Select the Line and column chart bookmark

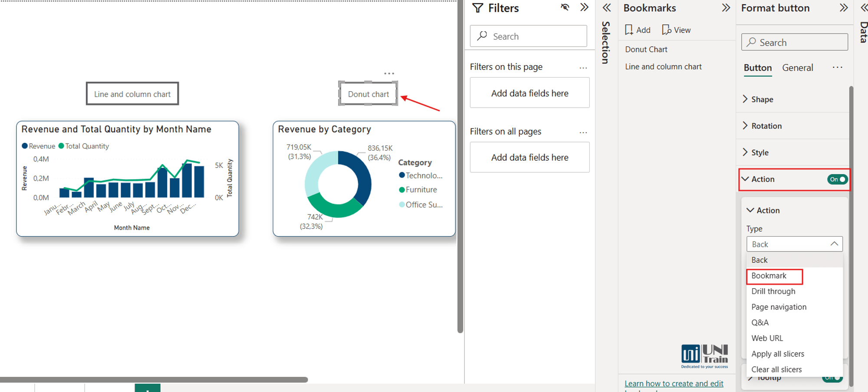pyautogui.click(x=663, y=67)
